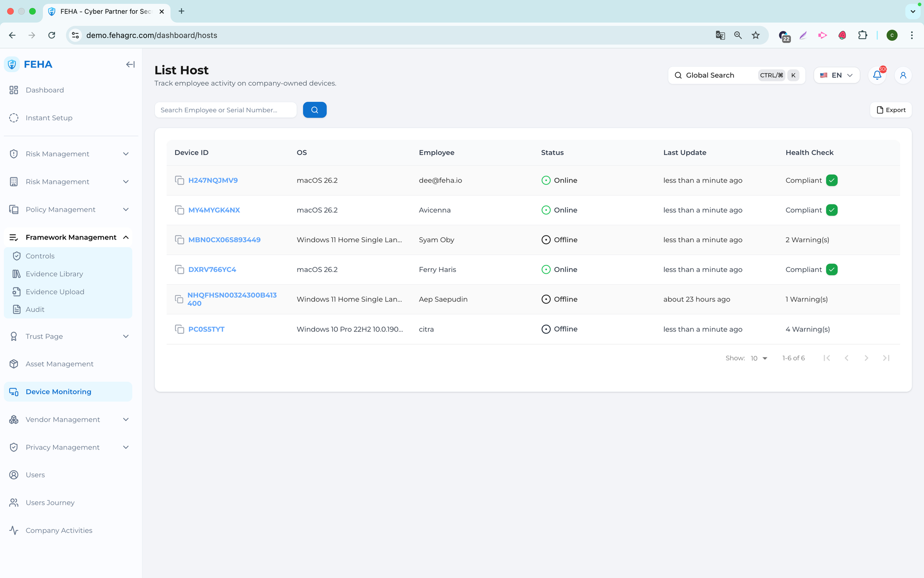Change the Show rows-per-page dropdown
The image size is (924, 578).
tap(759, 358)
